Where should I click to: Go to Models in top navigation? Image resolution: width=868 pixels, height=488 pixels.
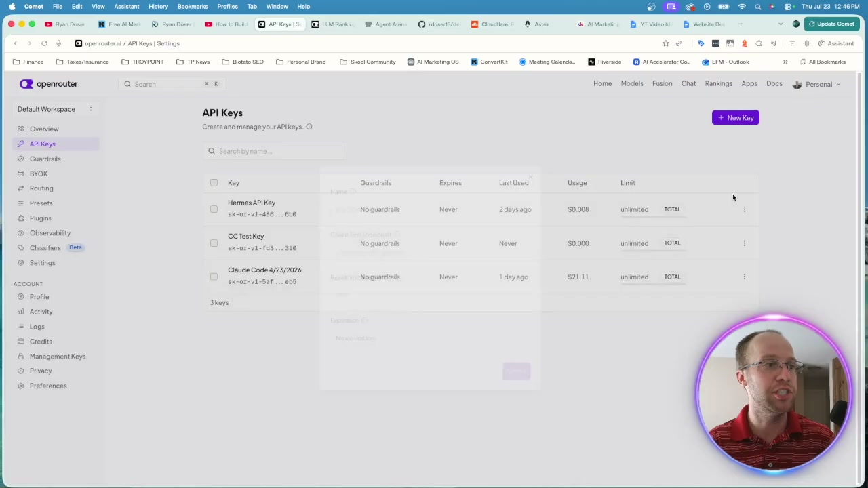pos(632,84)
